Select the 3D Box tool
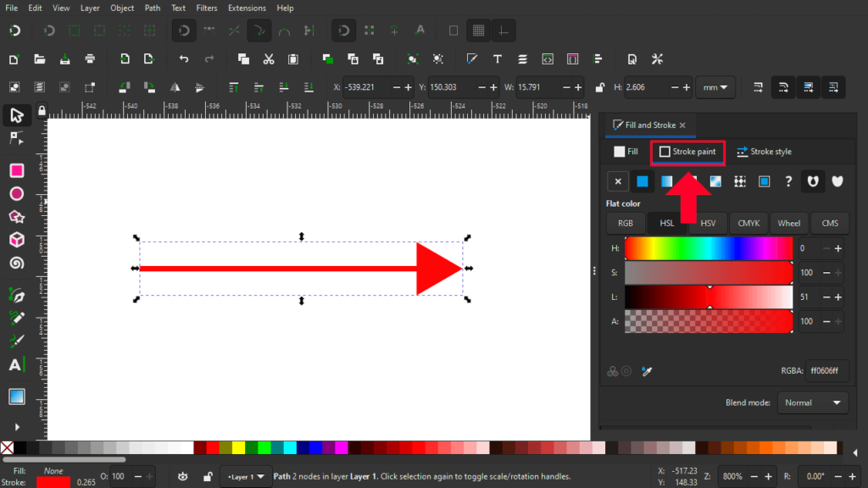868x488 pixels. tap(17, 240)
